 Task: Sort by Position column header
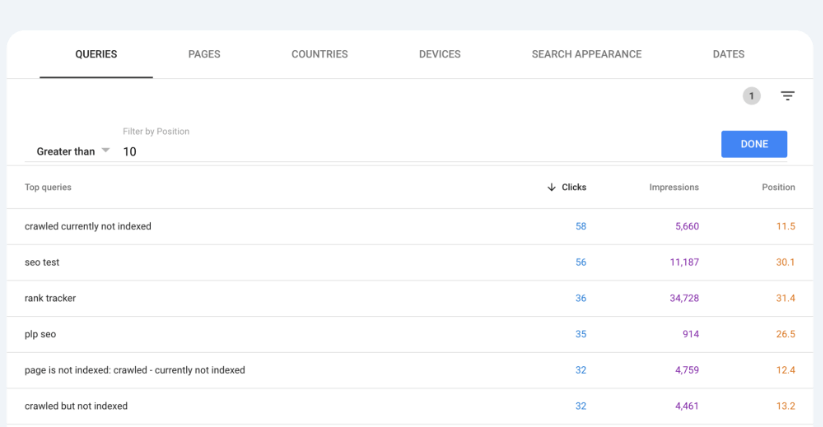point(778,187)
